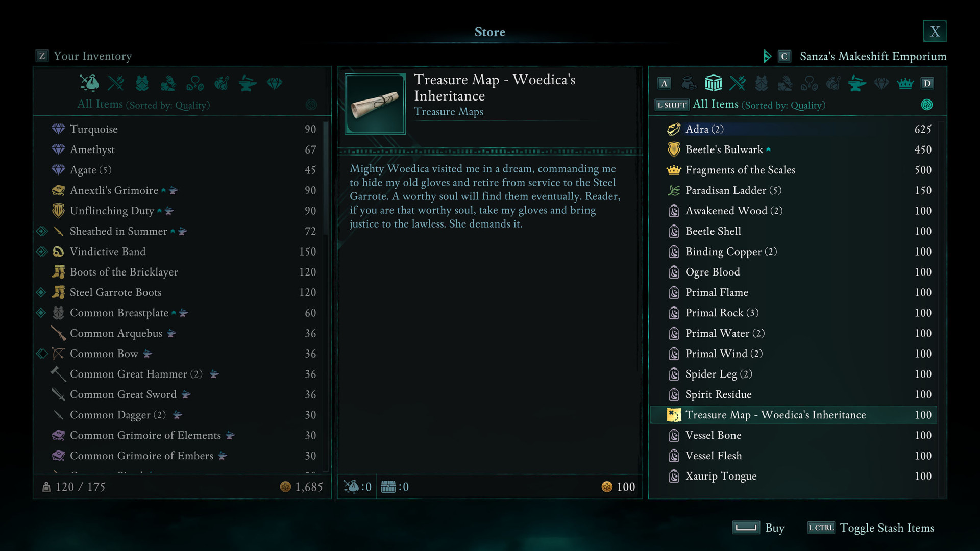The height and width of the screenshot is (551, 980).
Task: Select the weapons filter in Your Inventory
Action: click(x=116, y=83)
